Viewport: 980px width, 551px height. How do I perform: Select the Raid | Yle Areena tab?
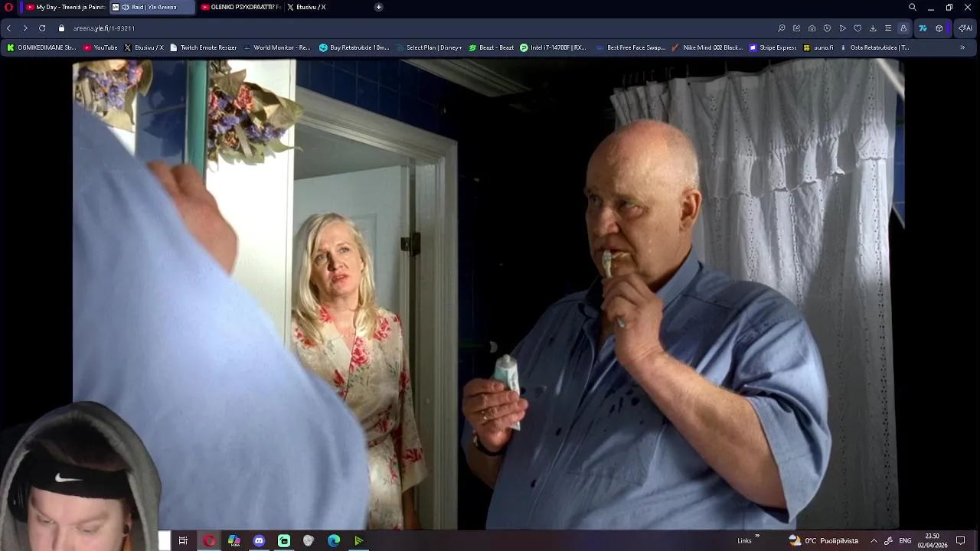[x=153, y=7]
